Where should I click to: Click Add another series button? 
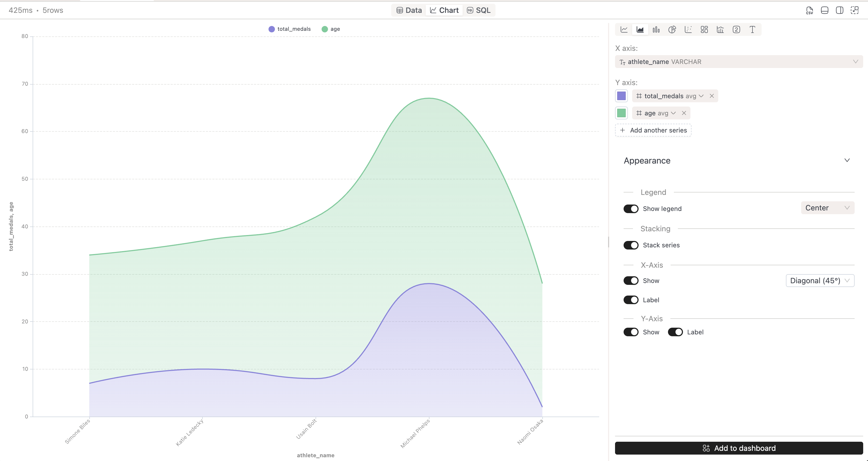click(653, 130)
